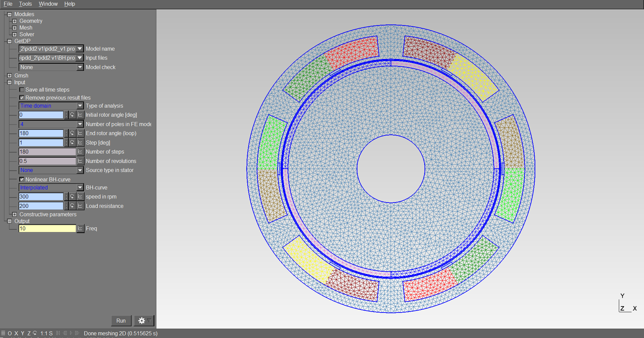
Task: Click the graph icon beside the Freq field
Action: click(80, 228)
